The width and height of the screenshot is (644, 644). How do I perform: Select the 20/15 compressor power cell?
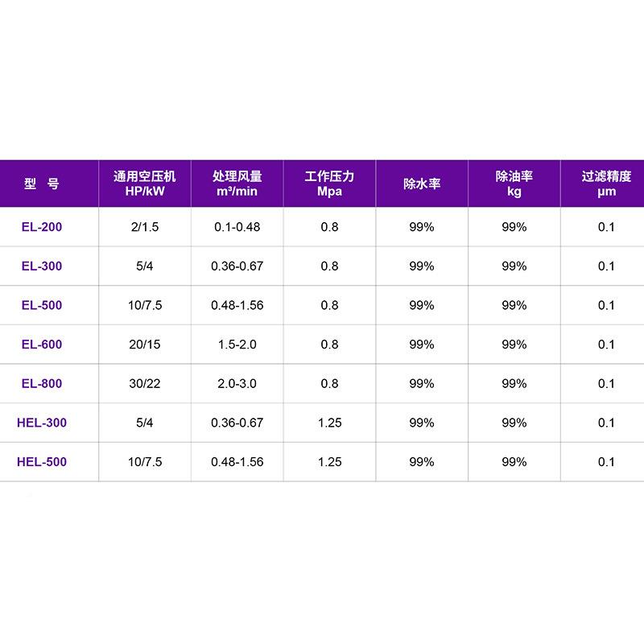[145, 345]
